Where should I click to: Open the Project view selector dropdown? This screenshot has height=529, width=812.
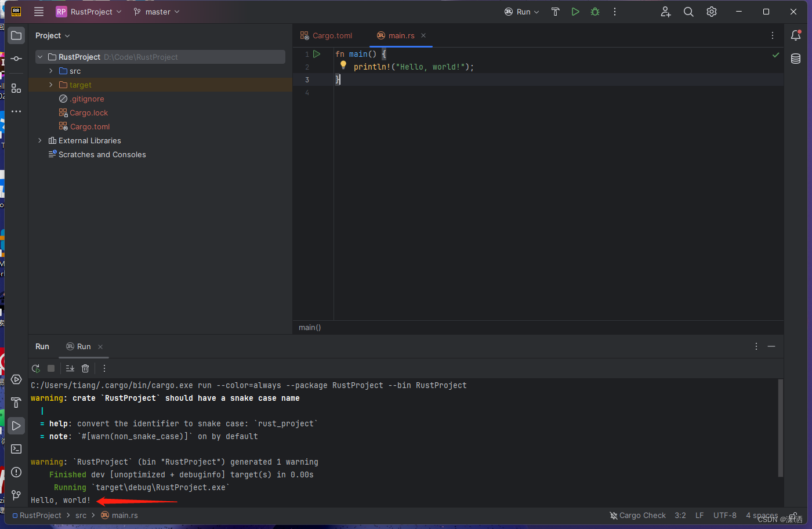coord(52,35)
